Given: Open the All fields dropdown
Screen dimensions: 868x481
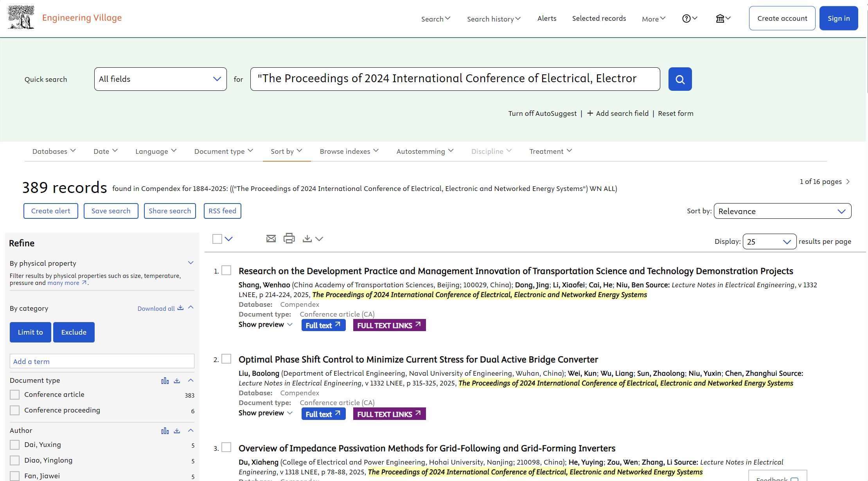Looking at the screenshot, I should tap(160, 79).
